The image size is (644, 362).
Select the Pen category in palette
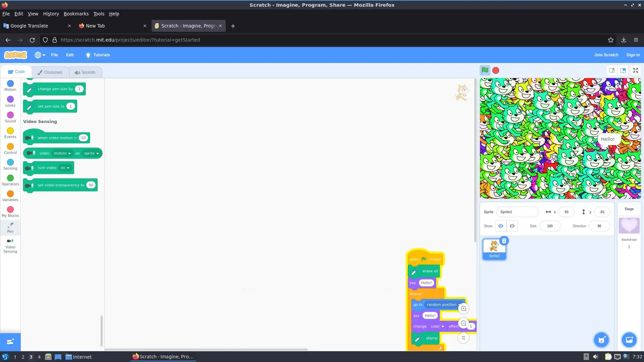click(10, 227)
